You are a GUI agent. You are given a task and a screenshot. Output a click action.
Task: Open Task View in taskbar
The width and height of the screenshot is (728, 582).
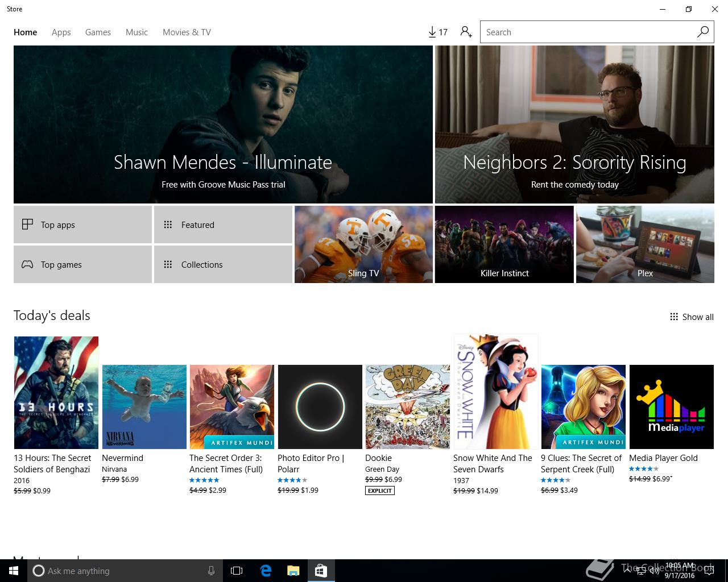(237, 571)
